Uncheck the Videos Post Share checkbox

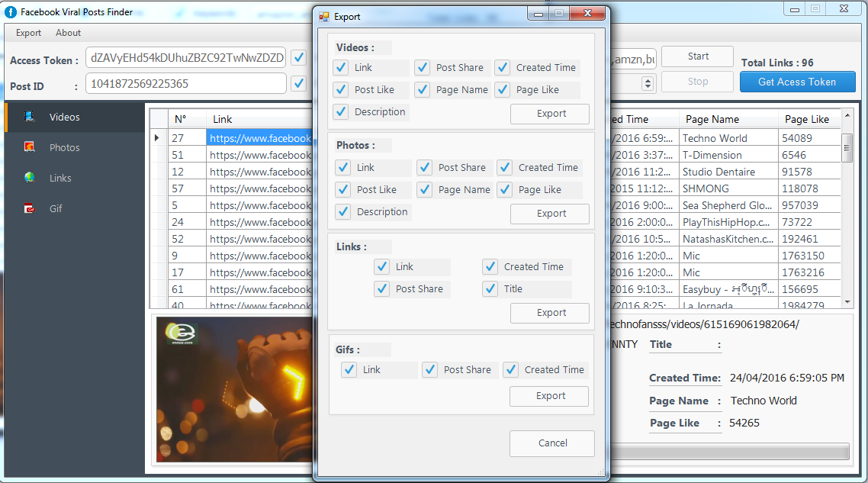[423, 68]
